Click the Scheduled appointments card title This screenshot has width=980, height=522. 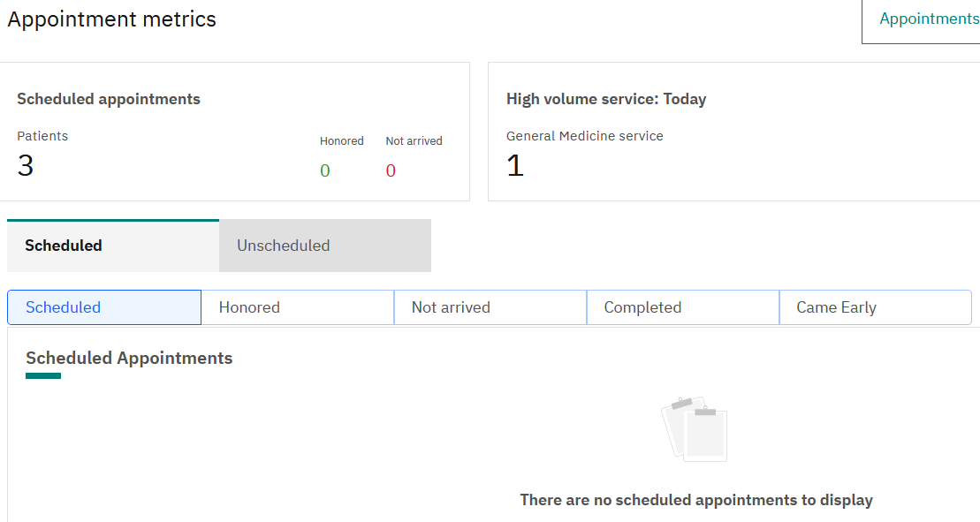tap(109, 99)
